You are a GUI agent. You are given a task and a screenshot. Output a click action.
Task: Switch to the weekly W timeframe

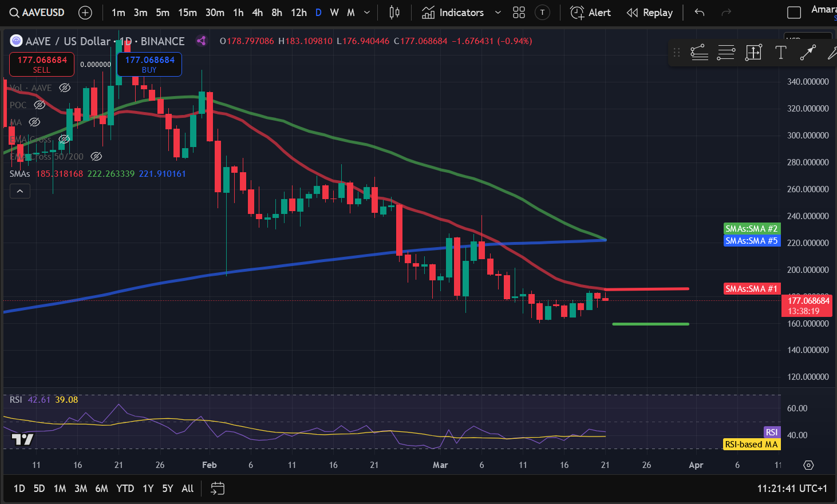334,13
